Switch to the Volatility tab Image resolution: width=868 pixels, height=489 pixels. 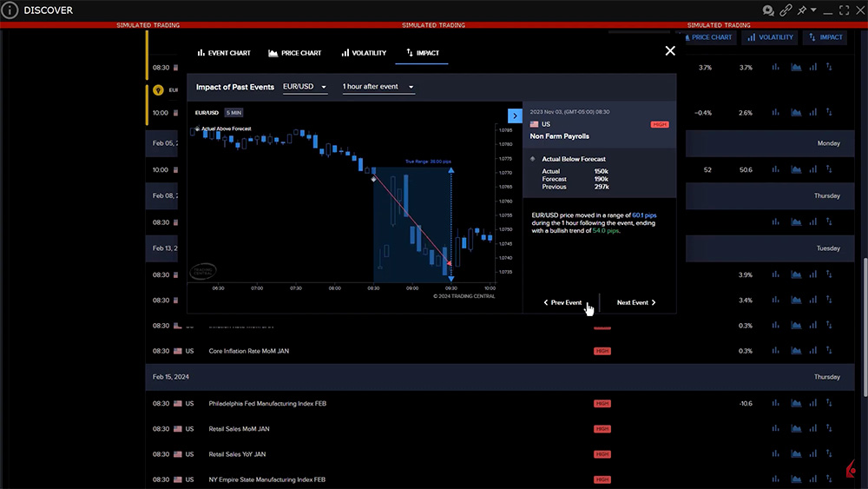click(364, 53)
